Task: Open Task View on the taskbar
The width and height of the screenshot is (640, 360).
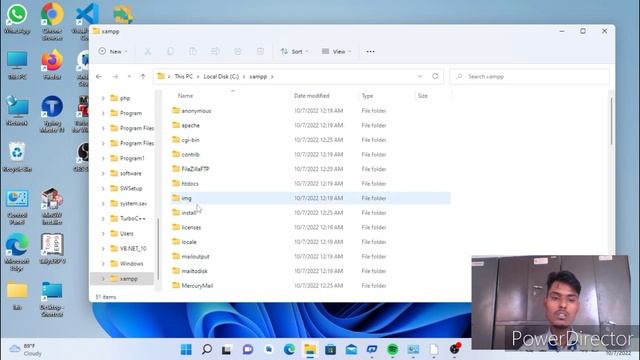Action: tap(227, 349)
